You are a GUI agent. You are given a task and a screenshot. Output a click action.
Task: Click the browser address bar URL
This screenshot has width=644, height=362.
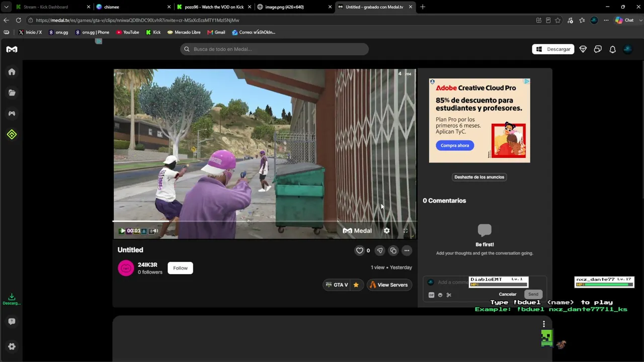tap(137, 20)
